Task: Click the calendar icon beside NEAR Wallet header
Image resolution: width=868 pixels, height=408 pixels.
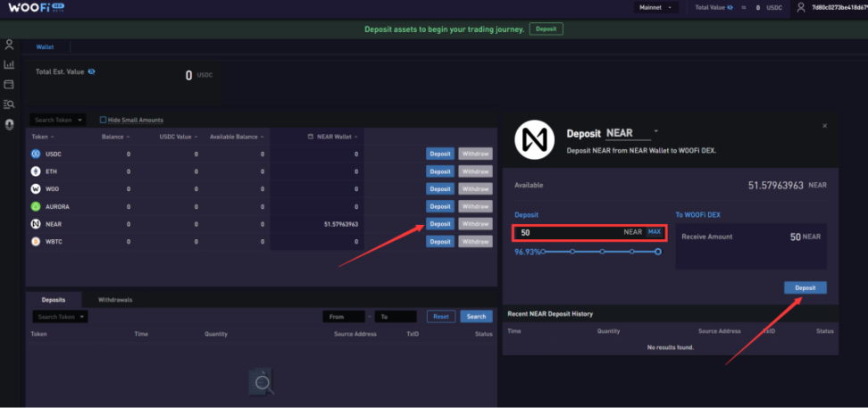Action: coord(311,137)
